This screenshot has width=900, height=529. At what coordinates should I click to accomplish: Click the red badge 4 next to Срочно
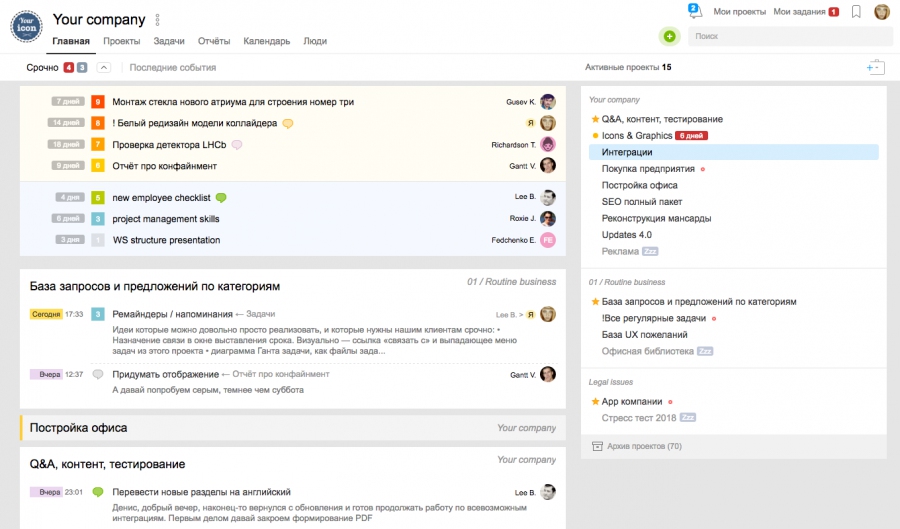tap(69, 68)
